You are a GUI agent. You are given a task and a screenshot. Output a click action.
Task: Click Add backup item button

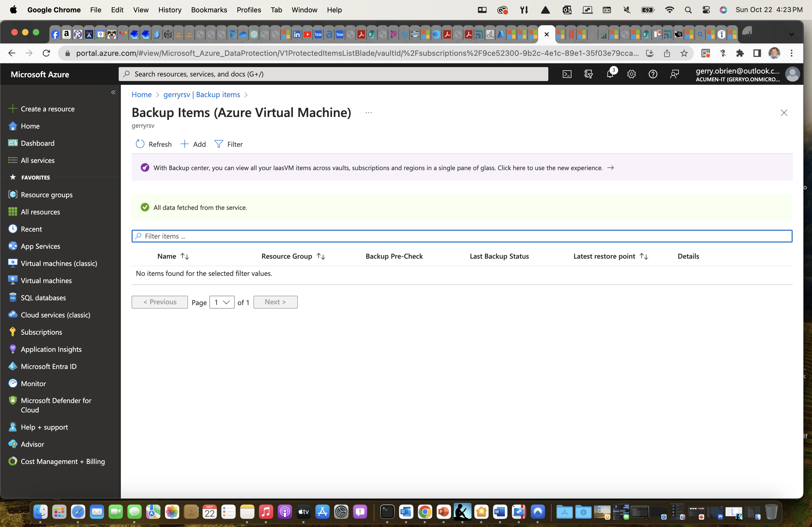pos(193,144)
